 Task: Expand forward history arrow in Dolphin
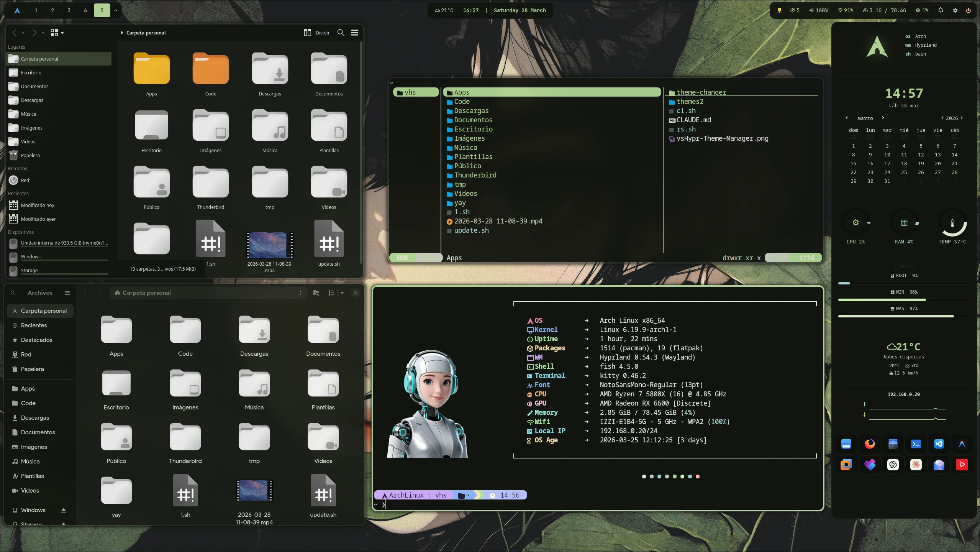click(x=43, y=33)
